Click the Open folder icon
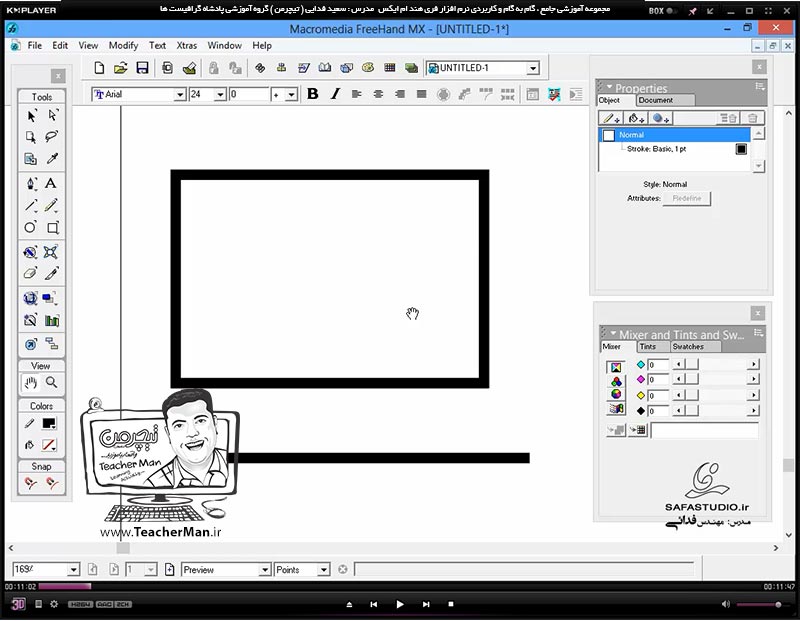800x621 pixels. 121,68
